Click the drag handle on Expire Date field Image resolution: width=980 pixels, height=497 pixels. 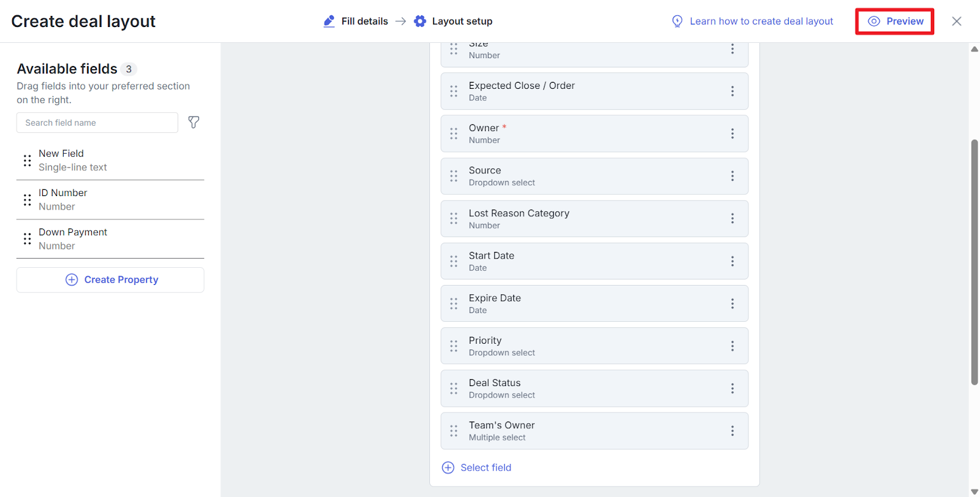[454, 304]
